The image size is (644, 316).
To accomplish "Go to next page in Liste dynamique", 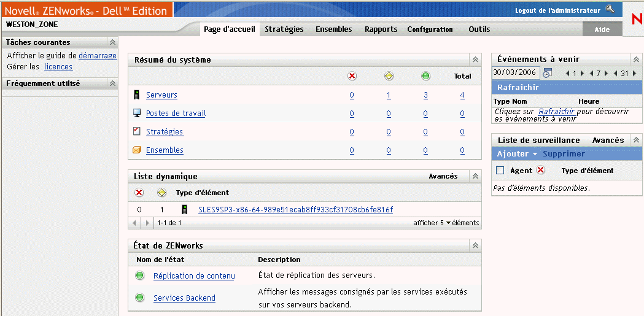I will tap(148, 223).
